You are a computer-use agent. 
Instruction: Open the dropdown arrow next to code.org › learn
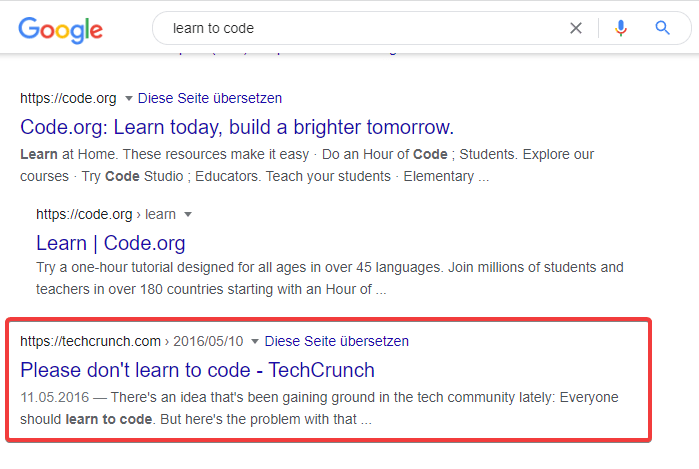point(188,214)
